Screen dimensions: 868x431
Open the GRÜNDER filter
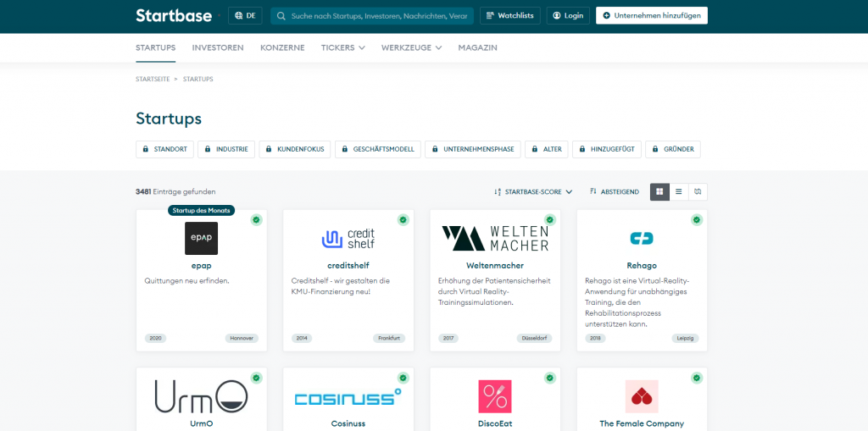[x=673, y=149]
